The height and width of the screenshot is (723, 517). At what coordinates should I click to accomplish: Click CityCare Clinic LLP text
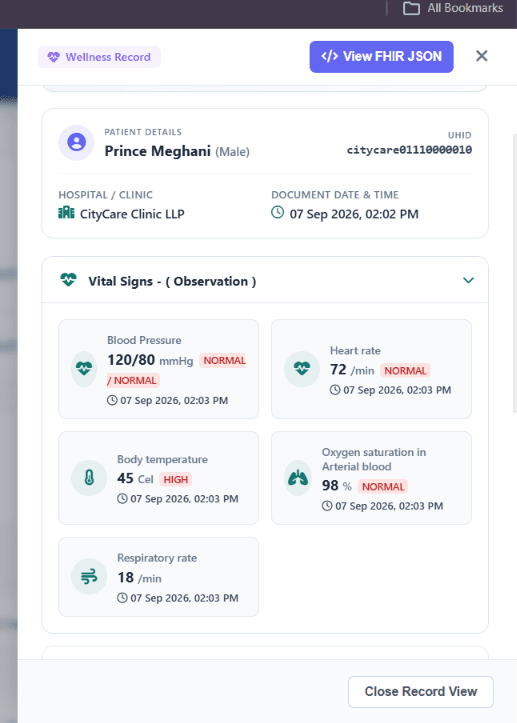[x=132, y=214]
